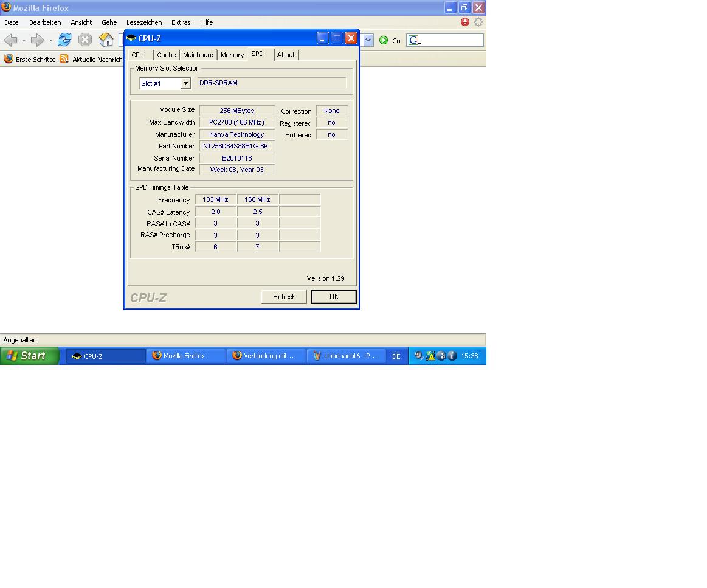Image resolution: width=707 pixels, height=588 pixels.
Task: Click the 133 MHz frequency cell
Action: click(x=216, y=199)
